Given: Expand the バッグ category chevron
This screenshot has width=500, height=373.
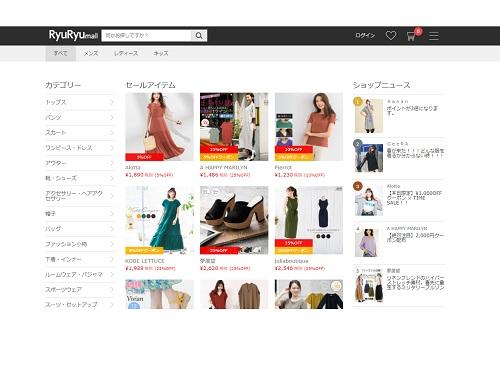Looking at the screenshot, I should 112,229.
